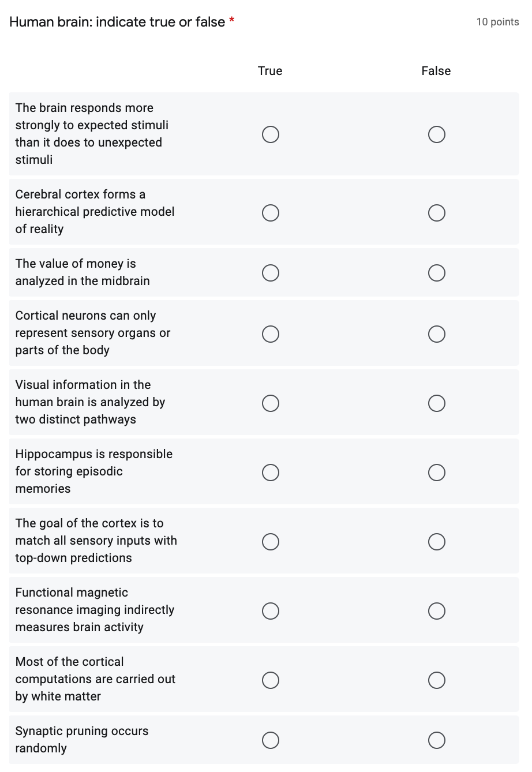The width and height of the screenshot is (532, 772).
Task: Mark True for hierarchical predictive model statement
Action: [x=271, y=212]
